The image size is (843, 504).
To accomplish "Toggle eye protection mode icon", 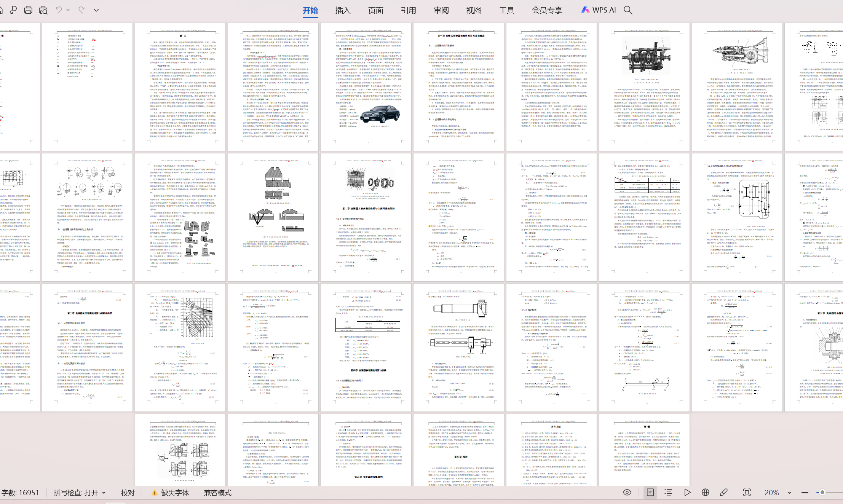I will tap(627, 492).
